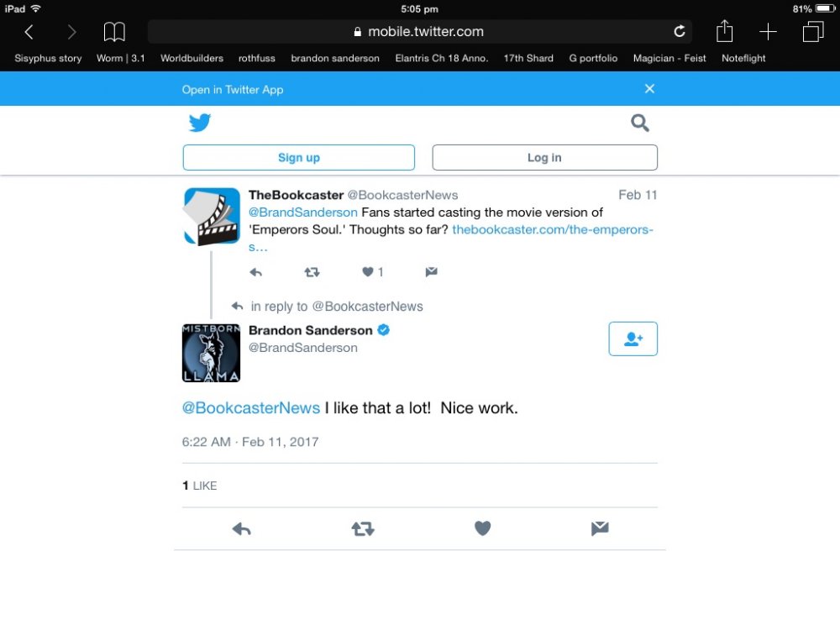Retweet TheBookcaster's tweet

(312, 272)
